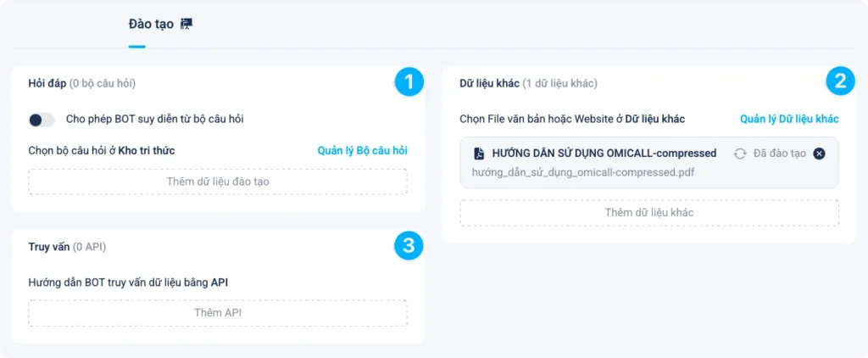Click the Dữ liệu khác section heading
Image resolution: width=868 pixels, height=358 pixels.
click(x=489, y=84)
